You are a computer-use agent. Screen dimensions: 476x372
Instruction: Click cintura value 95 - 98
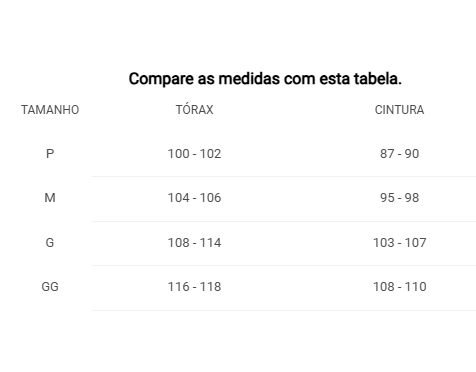(399, 198)
